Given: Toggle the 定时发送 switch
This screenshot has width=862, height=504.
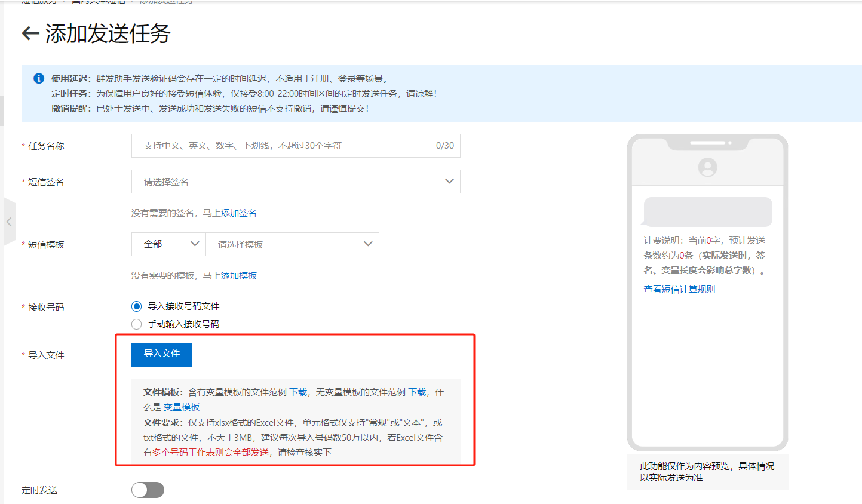Looking at the screenshot, I should click(148, 490).
